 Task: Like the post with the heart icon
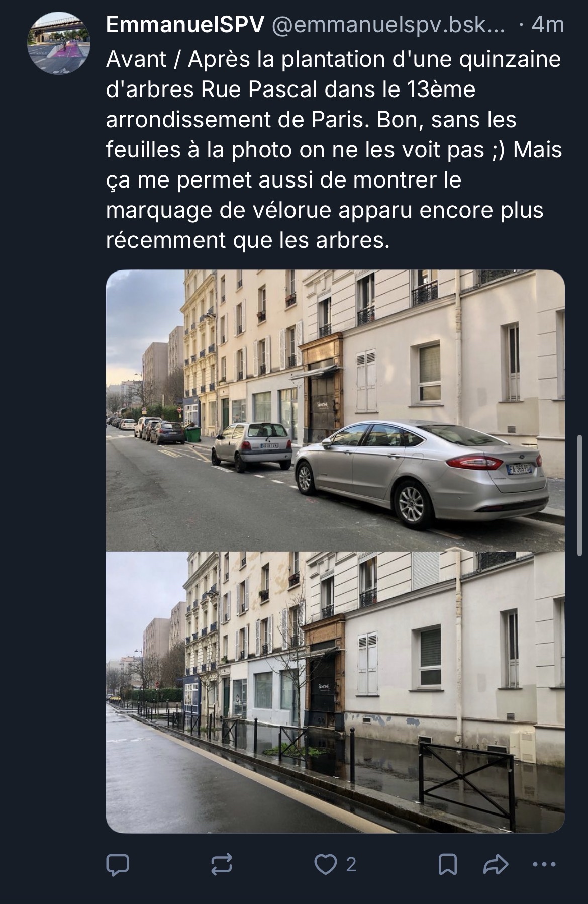pyautogui.click(x=325, y=864)
